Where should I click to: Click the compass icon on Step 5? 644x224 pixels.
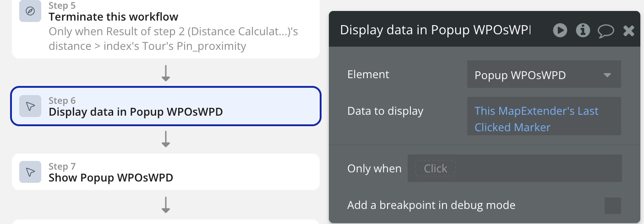pos(30,11)
